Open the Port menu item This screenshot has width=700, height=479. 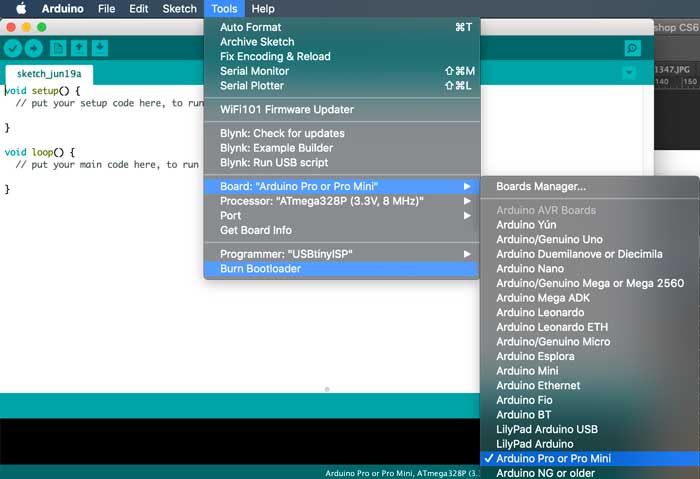pos(342,216)
